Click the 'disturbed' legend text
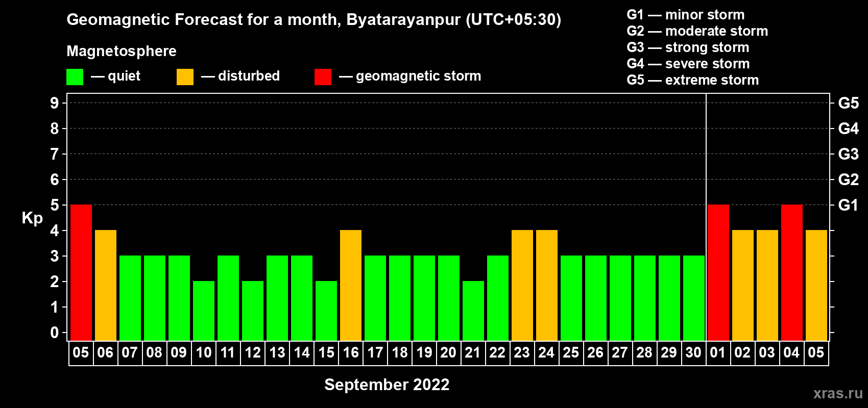 [x=249, y=76]
